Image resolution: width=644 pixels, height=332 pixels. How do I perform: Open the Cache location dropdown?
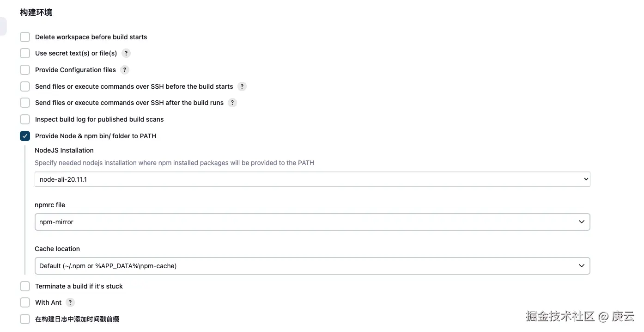pos(312,266)
